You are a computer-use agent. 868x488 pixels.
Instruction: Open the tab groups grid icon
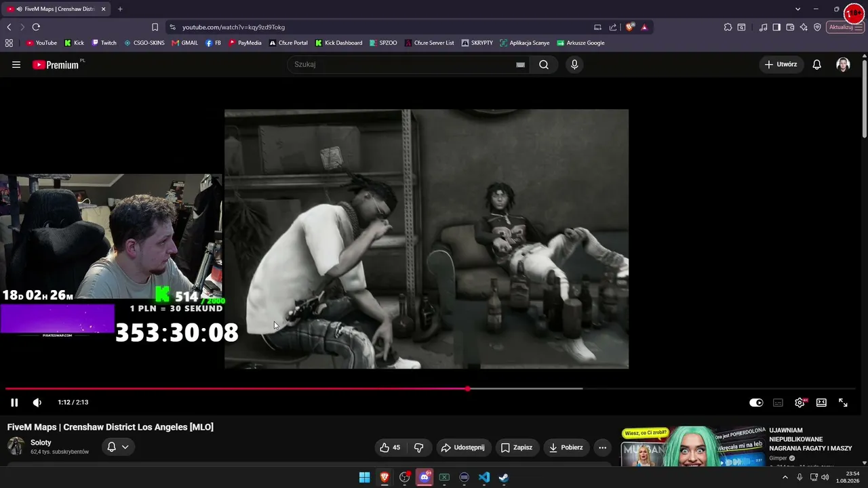click(x=9, y=43)
